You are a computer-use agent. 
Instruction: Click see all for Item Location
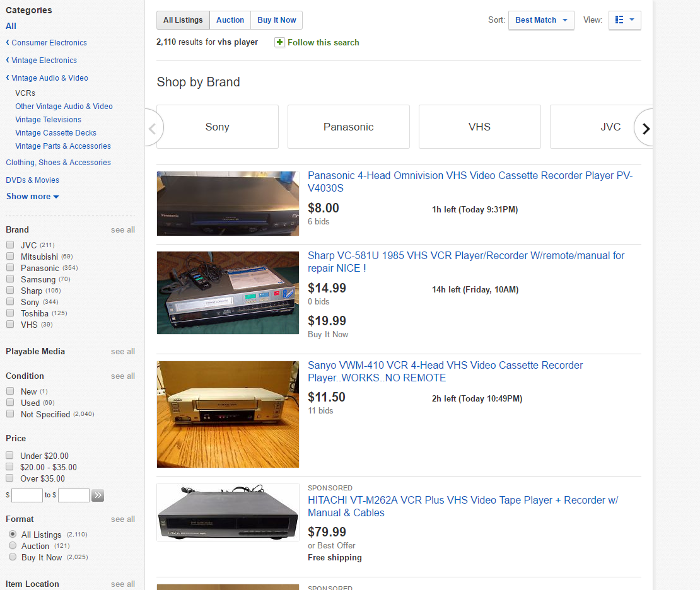[x=123, y=584]
